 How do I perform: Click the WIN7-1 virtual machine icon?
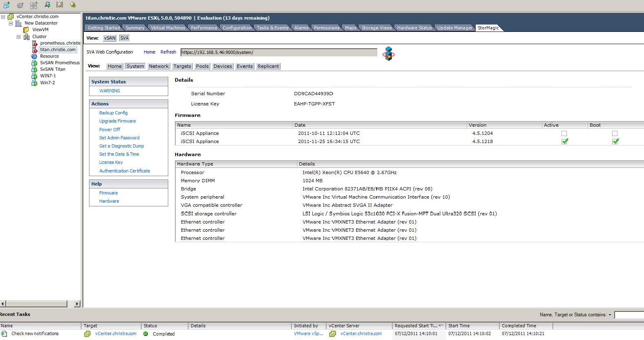coord(34,76)
